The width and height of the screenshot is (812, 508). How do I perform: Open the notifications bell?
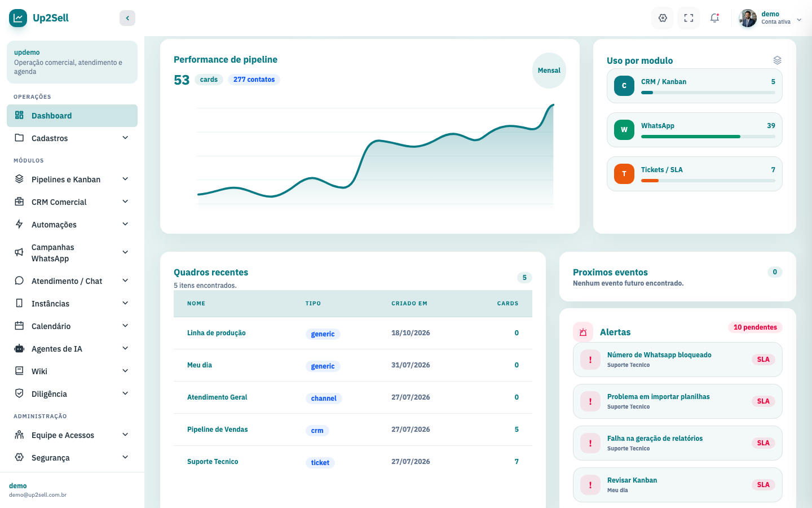tap(714, 18)
